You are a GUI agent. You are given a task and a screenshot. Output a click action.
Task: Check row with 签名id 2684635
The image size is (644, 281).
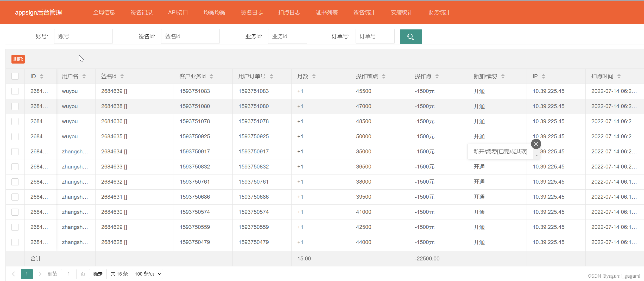(15, 136)
